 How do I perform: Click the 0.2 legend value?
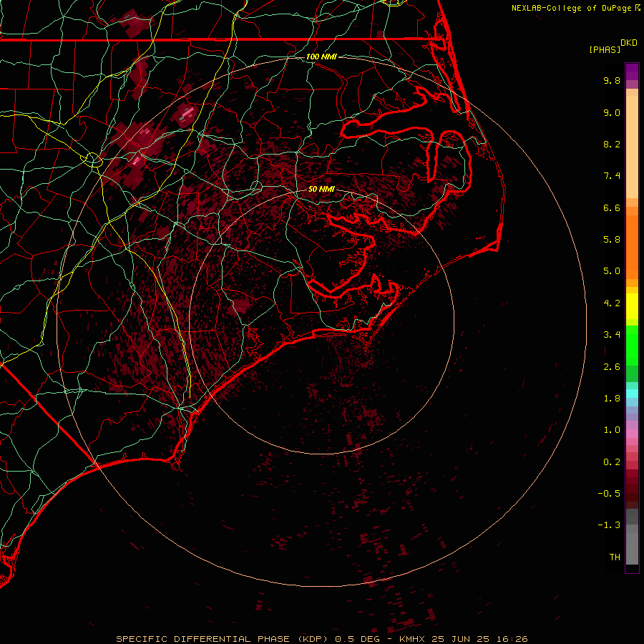tap(612, 462)
